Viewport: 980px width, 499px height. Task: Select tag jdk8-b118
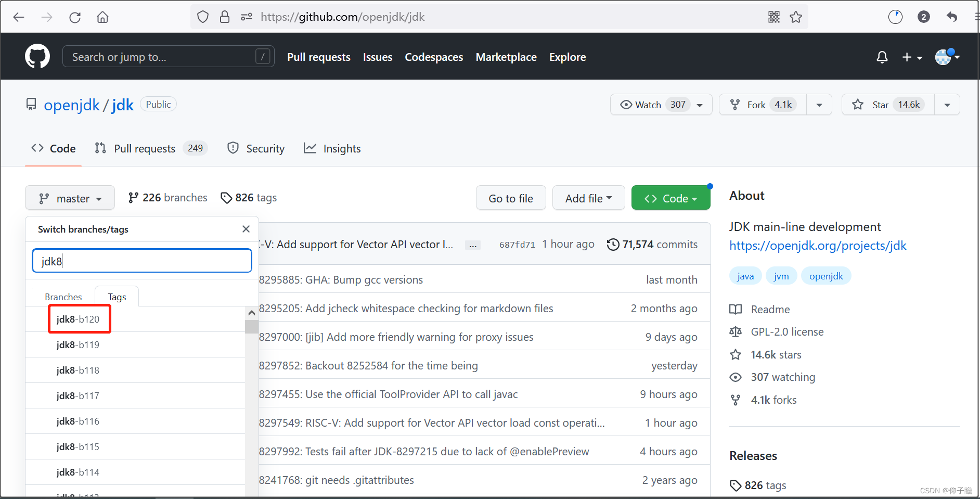tap(135, 370)
